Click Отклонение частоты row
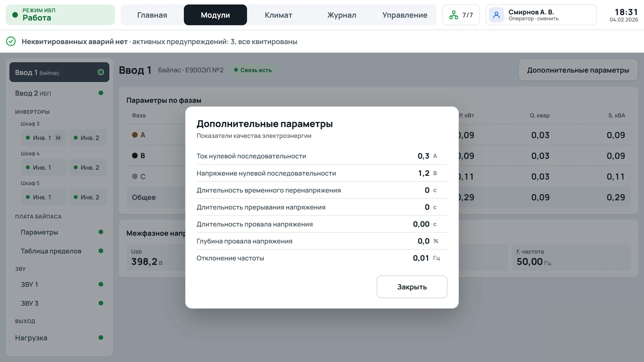Screen dimensions: 644x362 (x=322, y=258)
